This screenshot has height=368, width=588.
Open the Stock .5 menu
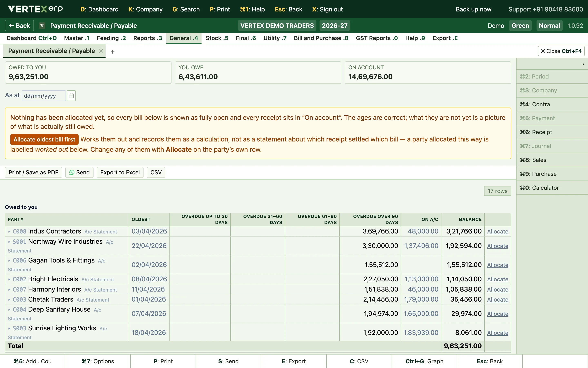[x=217, y=38]
